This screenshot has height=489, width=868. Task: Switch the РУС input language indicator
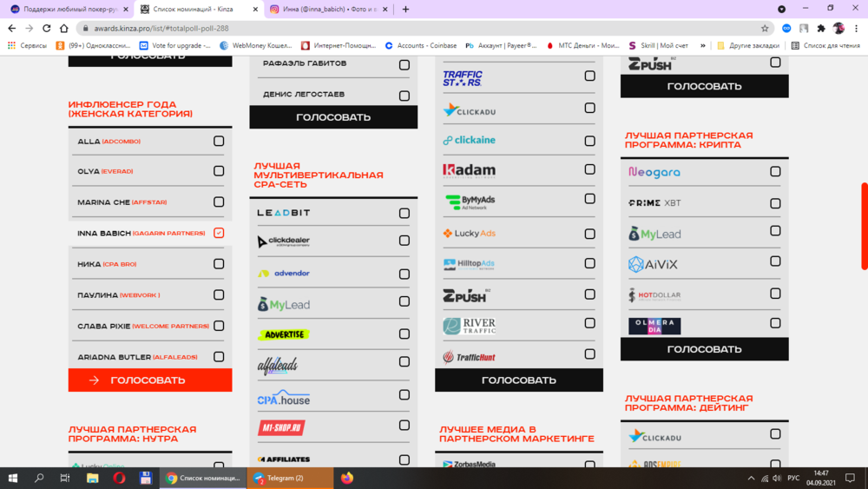[793, 478]
